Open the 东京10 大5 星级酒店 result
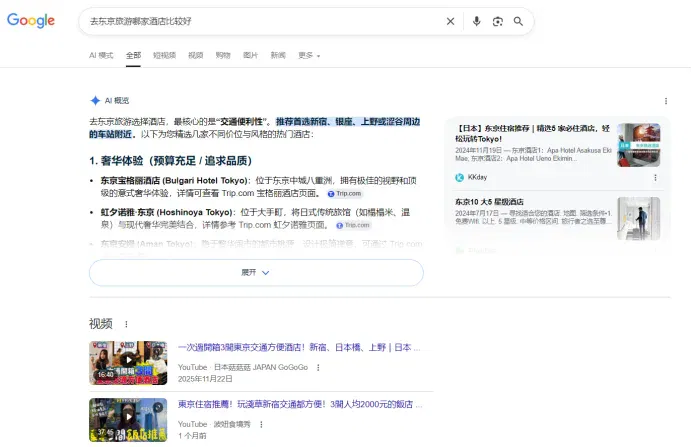Image resolution: width=692 pixels, height=447 pixels. 489,202
